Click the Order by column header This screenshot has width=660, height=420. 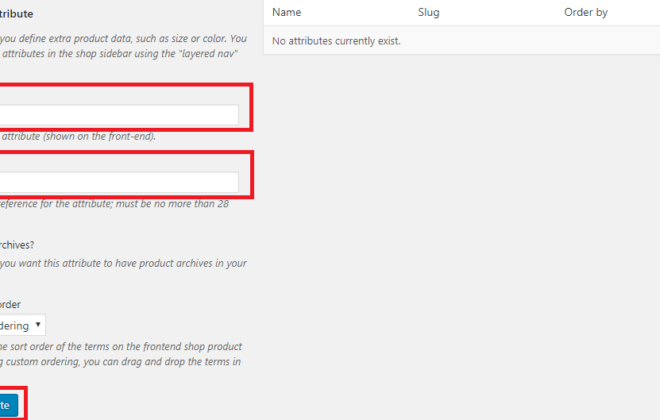[x=585, y=13]
